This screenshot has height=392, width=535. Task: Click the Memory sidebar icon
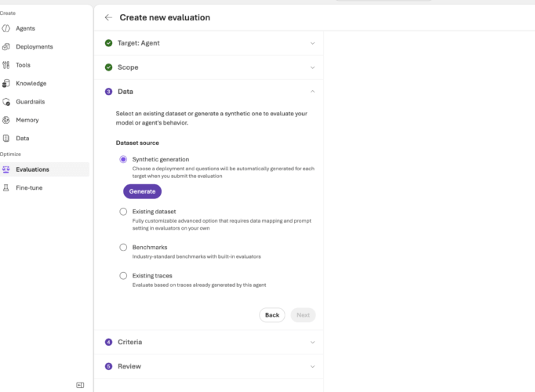(x=5, y=120)
